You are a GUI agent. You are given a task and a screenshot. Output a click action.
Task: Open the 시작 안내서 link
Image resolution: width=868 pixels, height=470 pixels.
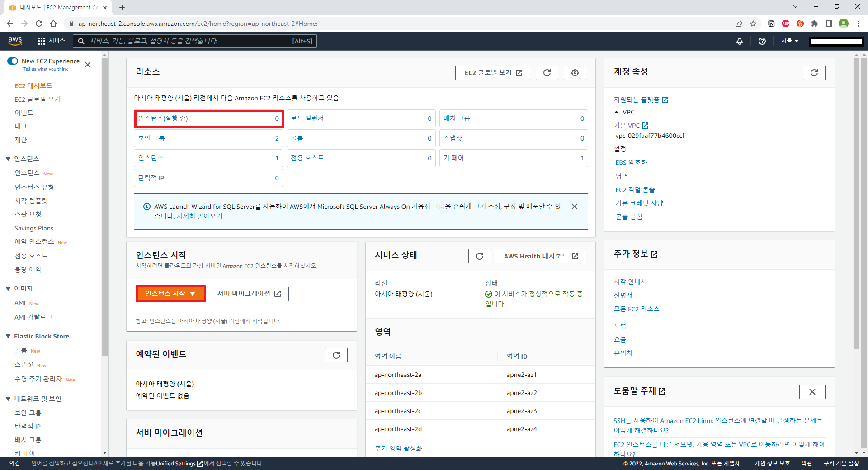630,282
